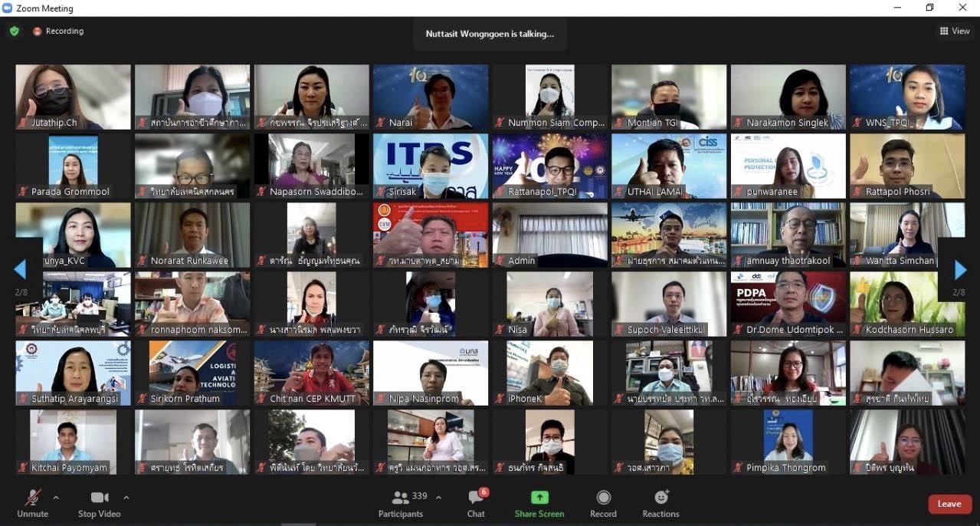Screen dimensions: 980x526
Task: Select Supoch Valeeittikul video tile
Action: pos(669,304)
